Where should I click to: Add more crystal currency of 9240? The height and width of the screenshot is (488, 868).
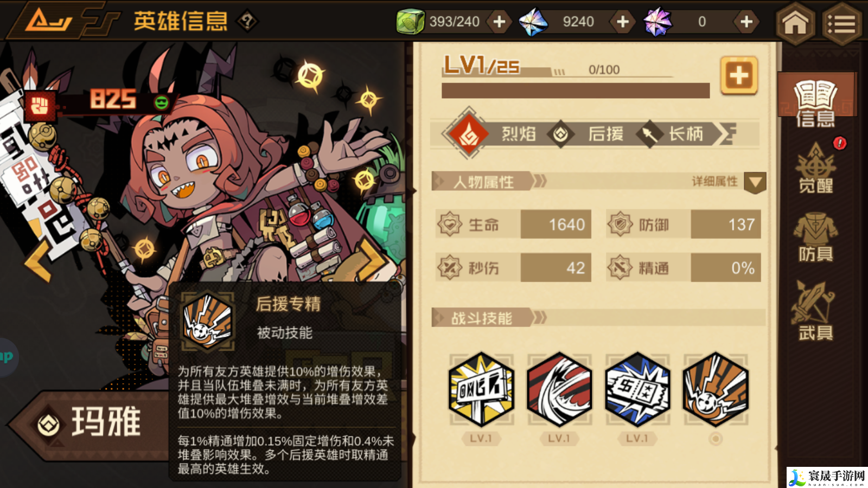[x=623, y=22]
